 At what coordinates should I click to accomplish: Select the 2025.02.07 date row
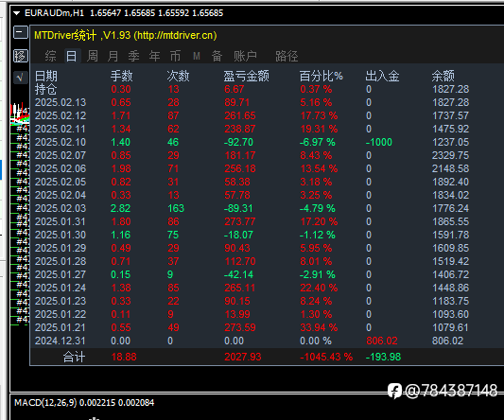point(61,155)
